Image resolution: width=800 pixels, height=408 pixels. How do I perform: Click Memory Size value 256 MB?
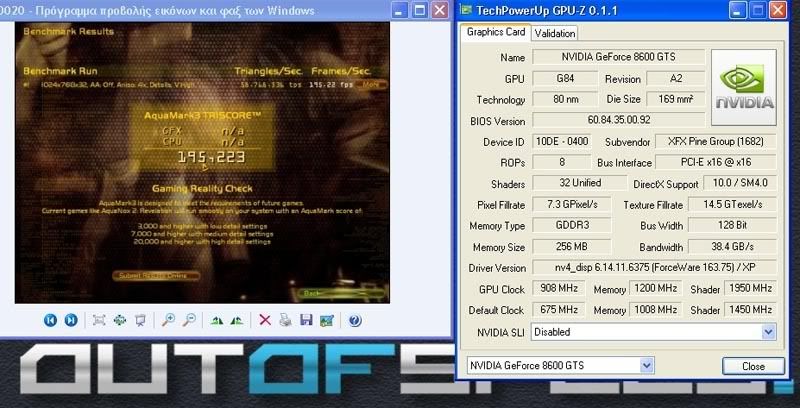[x=572, y=246]
